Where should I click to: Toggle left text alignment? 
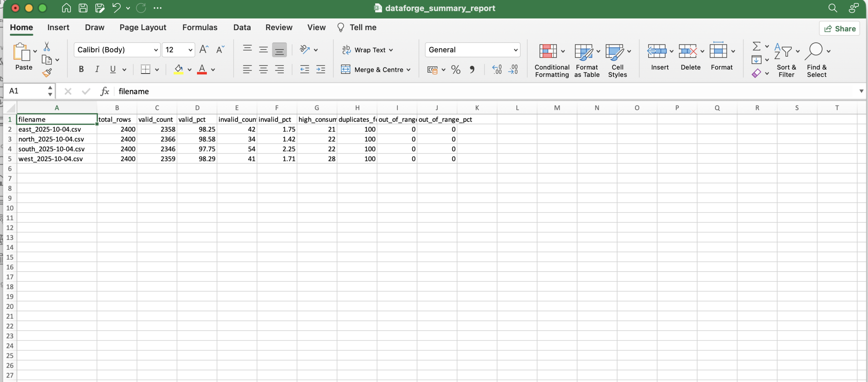[x=248, y=69]
